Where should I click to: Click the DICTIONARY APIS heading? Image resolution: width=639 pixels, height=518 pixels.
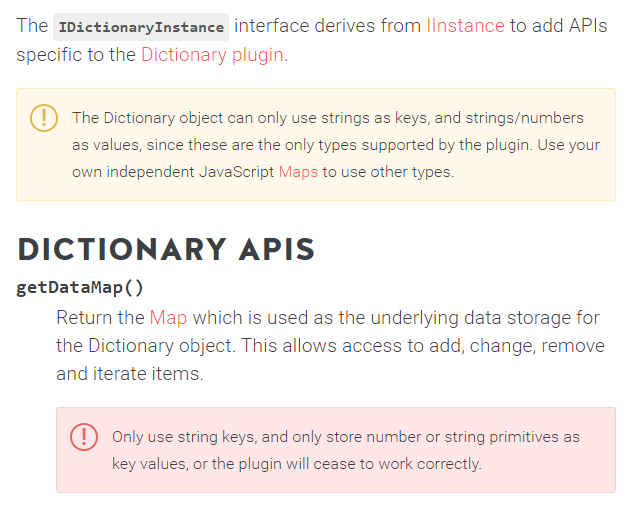click(166, 249)
